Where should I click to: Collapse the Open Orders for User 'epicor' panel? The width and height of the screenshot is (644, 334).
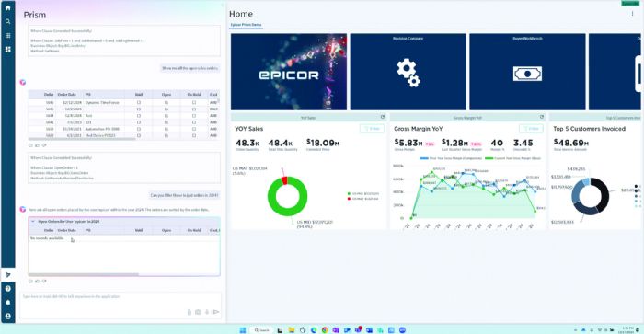point(33,222)
